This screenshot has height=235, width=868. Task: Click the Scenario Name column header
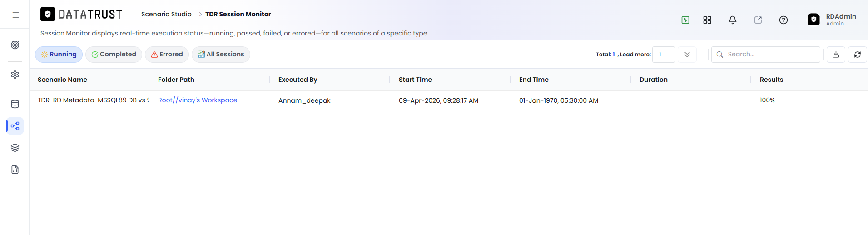(x=62, y=80)
